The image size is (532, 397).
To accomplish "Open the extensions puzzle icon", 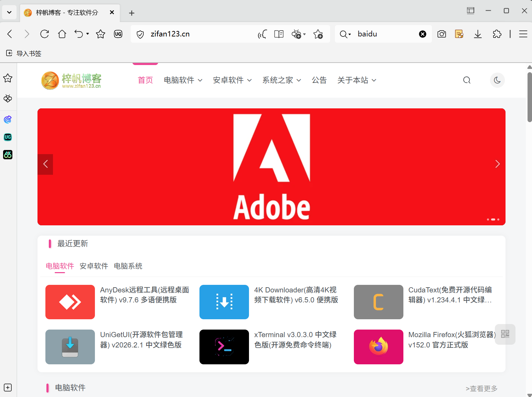I will tap(497, 34).
